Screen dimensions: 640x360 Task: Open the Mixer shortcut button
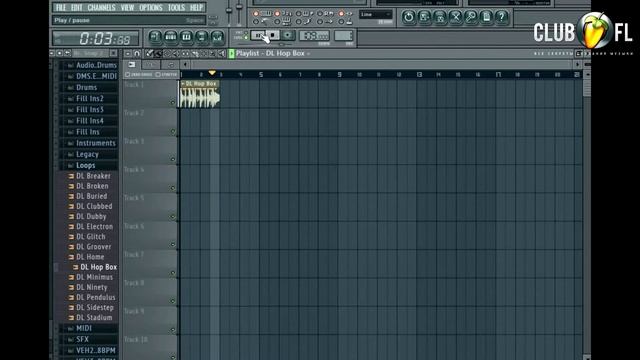tap(217, 37)
